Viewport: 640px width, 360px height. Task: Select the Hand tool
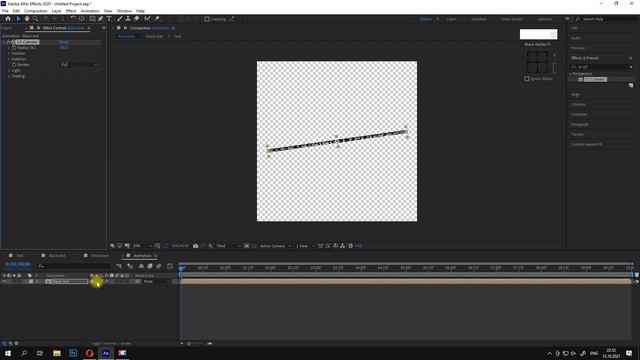(x=27, y=19)
